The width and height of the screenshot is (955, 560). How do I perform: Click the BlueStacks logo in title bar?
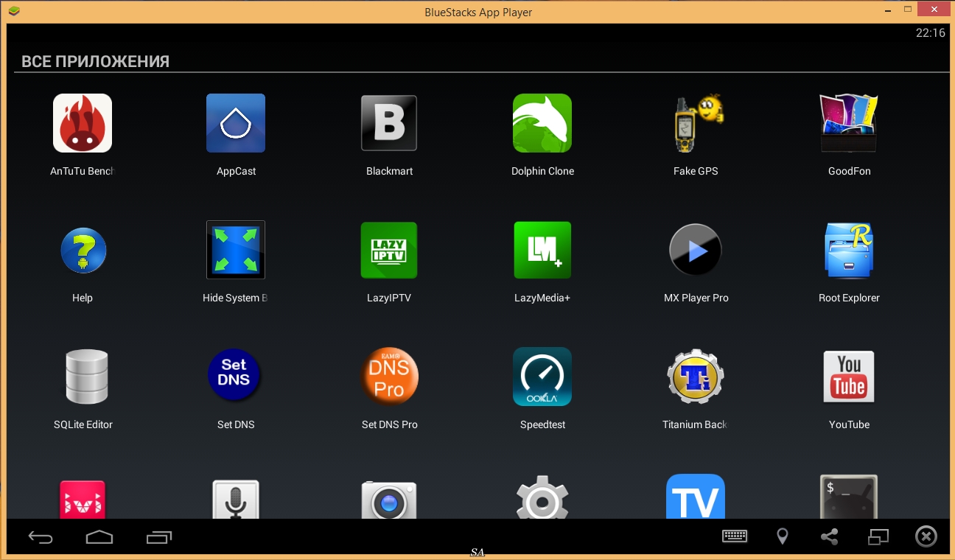[14, 11]
